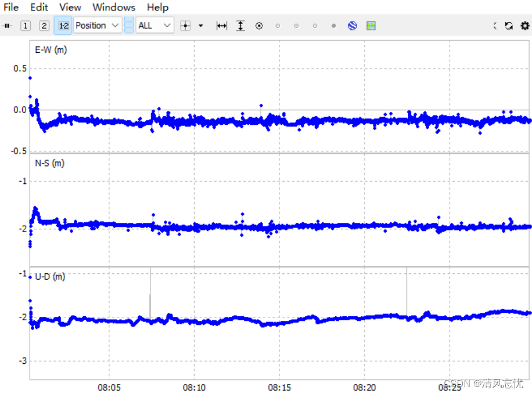Open options with the gear icon
Screen dimensions: 532x394
click(x=525, y=26)
